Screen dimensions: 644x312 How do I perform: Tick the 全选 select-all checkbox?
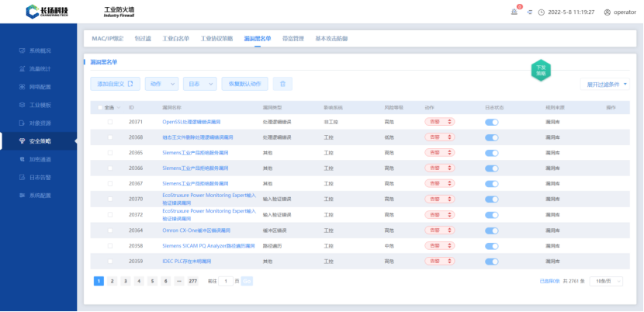[x=98, y=107]
